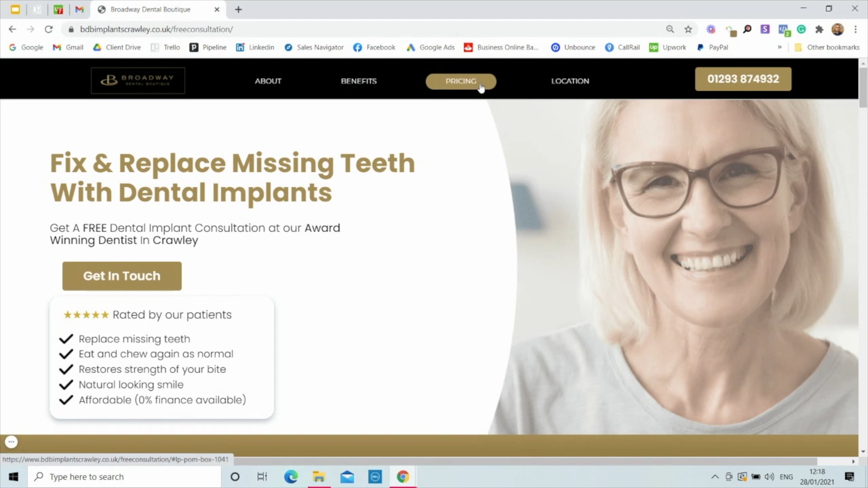Mute or adjust the speaker volume icon
Viewport: 868px width, 488px height.
click(770, 477)
